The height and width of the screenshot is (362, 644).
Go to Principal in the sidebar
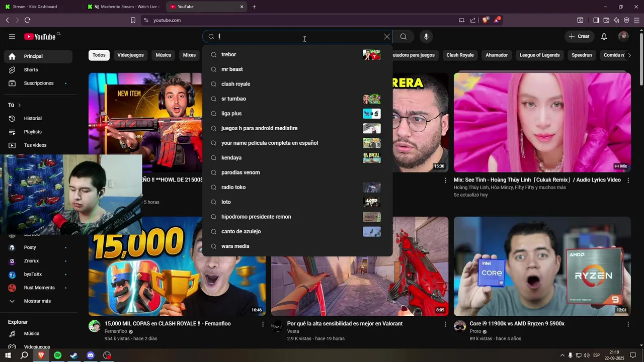coord(38,56)
